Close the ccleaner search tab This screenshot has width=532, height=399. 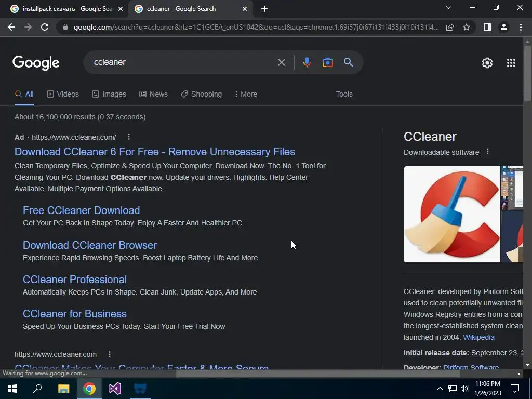point(245,9)
